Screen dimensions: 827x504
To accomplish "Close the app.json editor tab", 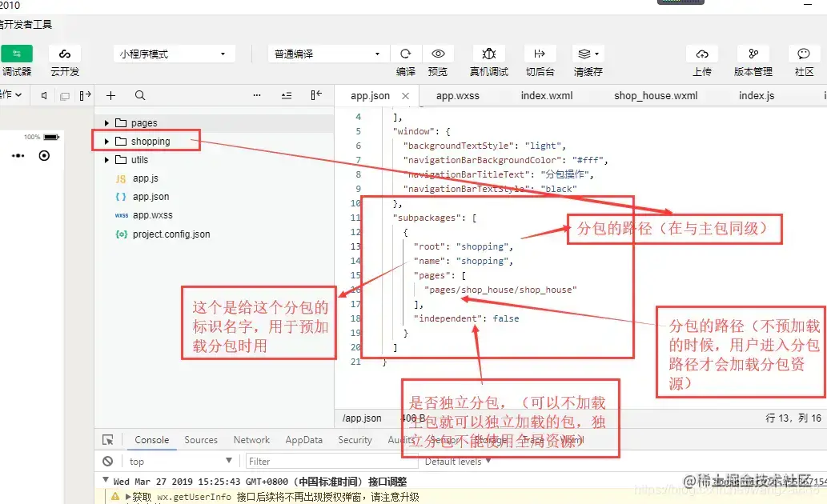I will 405,96.
